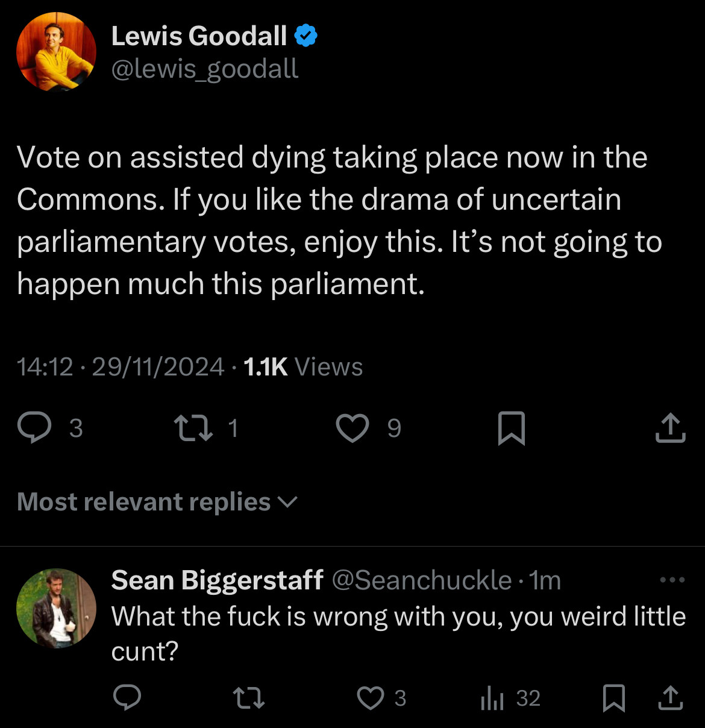
Task: Visit @lewis_goodall handle link
Action: coord(205,69)
